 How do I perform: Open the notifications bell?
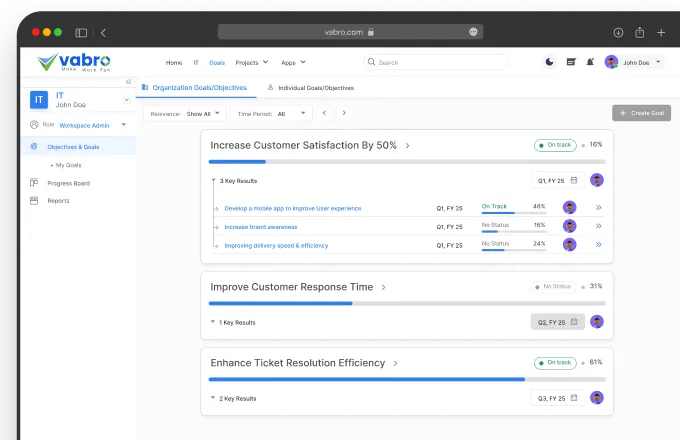coord(590,62)
